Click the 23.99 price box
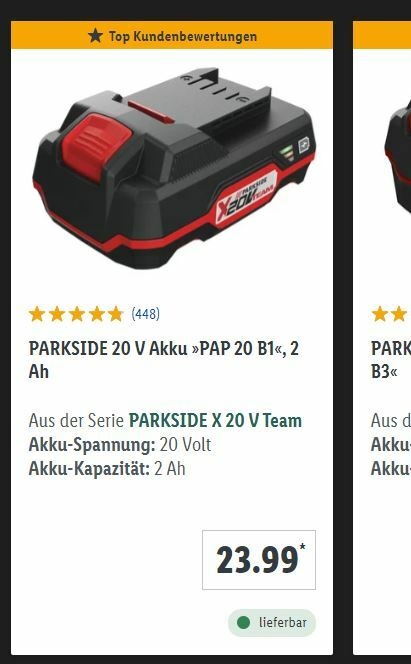Screen dimensions: 411x664 (x=259, y=560)
